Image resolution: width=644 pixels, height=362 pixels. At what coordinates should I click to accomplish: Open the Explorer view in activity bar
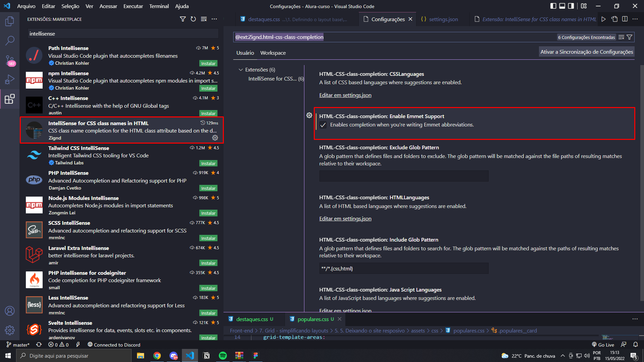pos(10,21)
